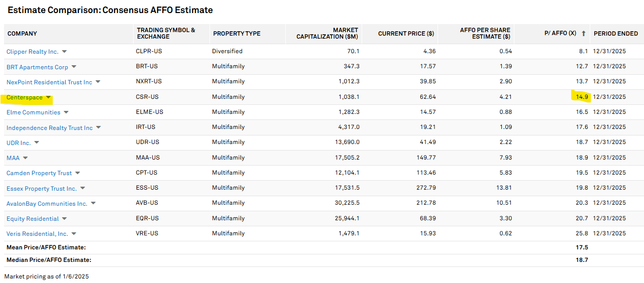The height and width of the screenshot is (283, 644).
Task: Expand the Veris Residential dropdown arrow
Action: 74,234
